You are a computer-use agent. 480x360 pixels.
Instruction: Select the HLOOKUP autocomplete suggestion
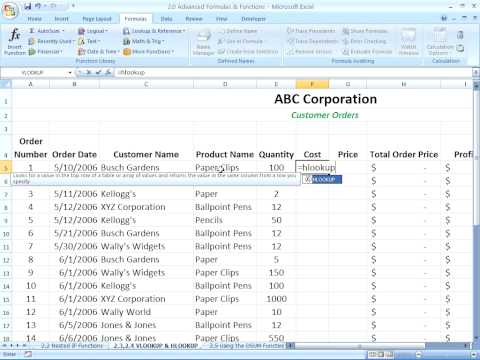(322, 179)
